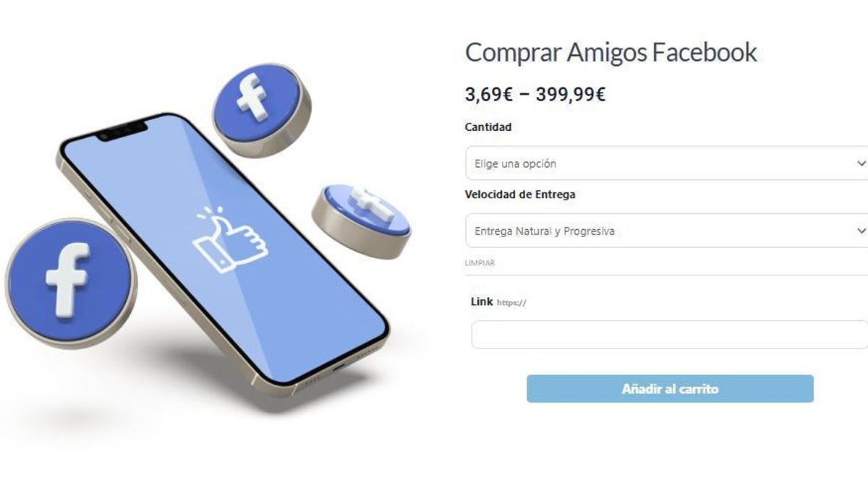Viewport: 868px width, 488px height.
Task: Click the large Facebook coin at lower left
Action: (70, 282)
